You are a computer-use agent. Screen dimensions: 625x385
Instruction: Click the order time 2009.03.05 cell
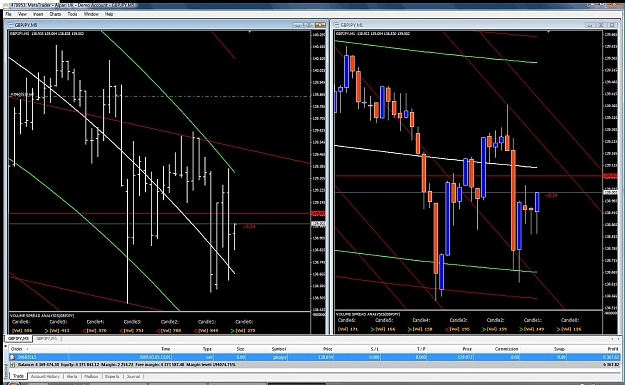click(x=155, y=357)
